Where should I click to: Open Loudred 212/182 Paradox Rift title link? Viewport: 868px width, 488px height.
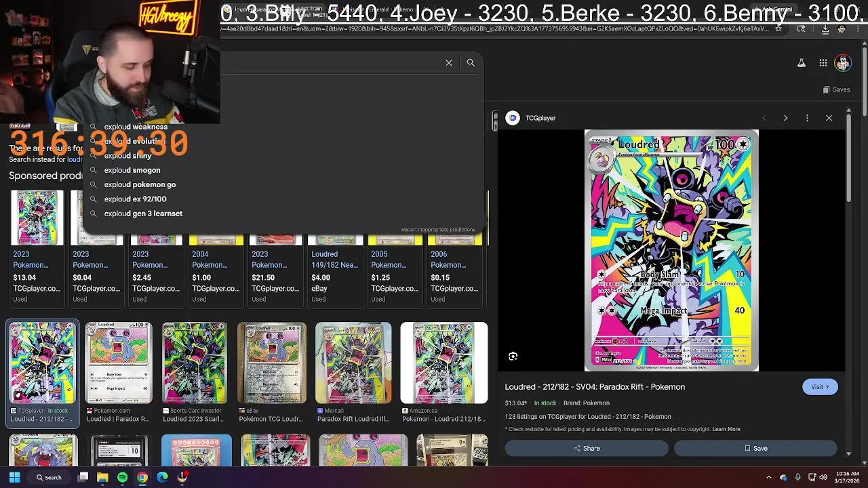(x=595, y=387)
